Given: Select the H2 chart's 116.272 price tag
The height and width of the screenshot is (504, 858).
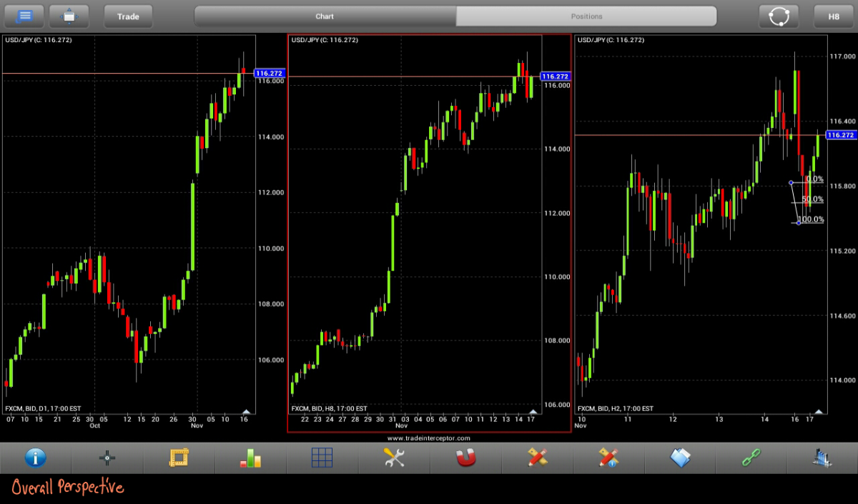Looking at the screenshot, I should (841, 135).
